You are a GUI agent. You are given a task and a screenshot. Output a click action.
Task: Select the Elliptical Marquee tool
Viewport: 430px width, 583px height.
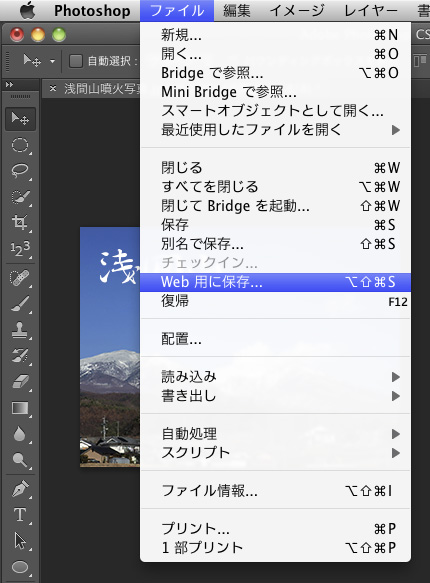20,145
